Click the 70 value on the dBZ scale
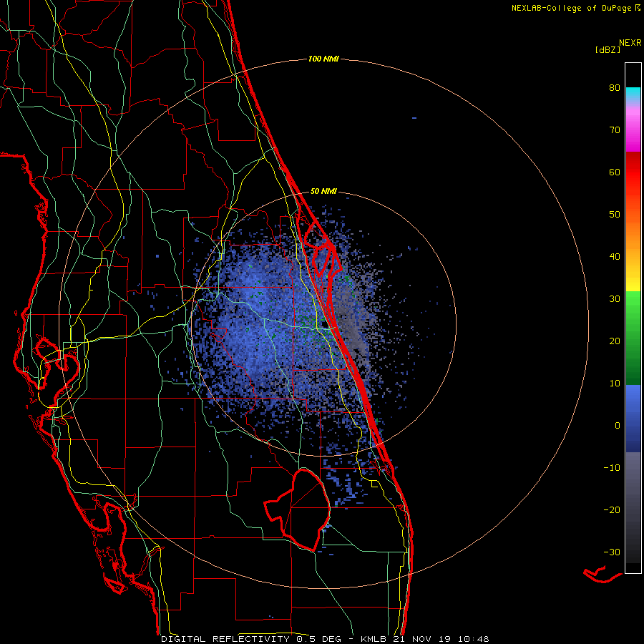644x644 pixels. click(615, 130)
